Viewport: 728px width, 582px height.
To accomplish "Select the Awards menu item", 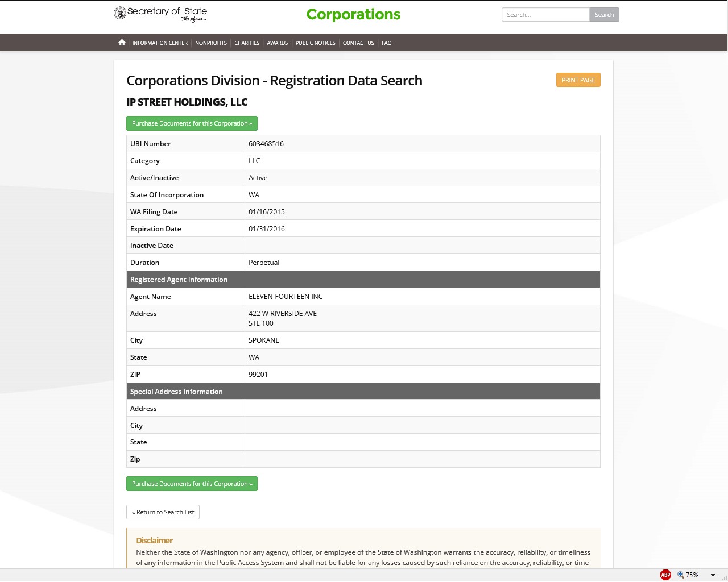I will coord(278,43).
